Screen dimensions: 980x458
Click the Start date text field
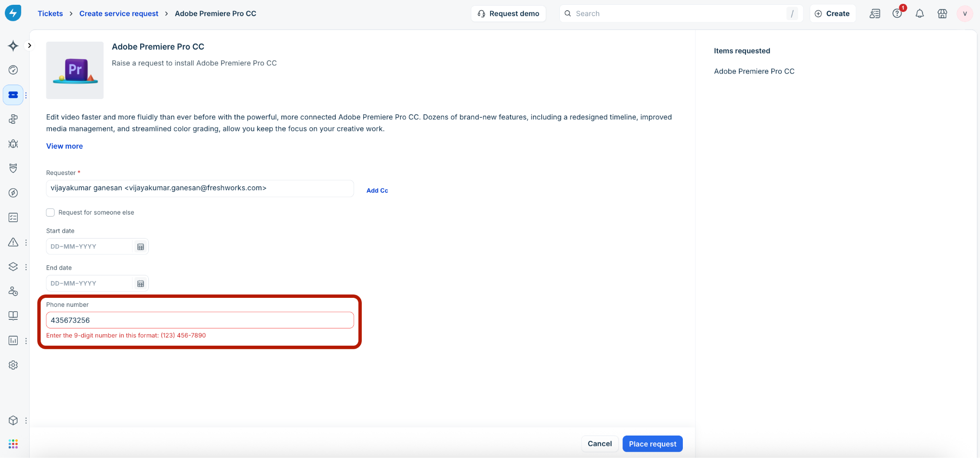(x=89, y=247)
